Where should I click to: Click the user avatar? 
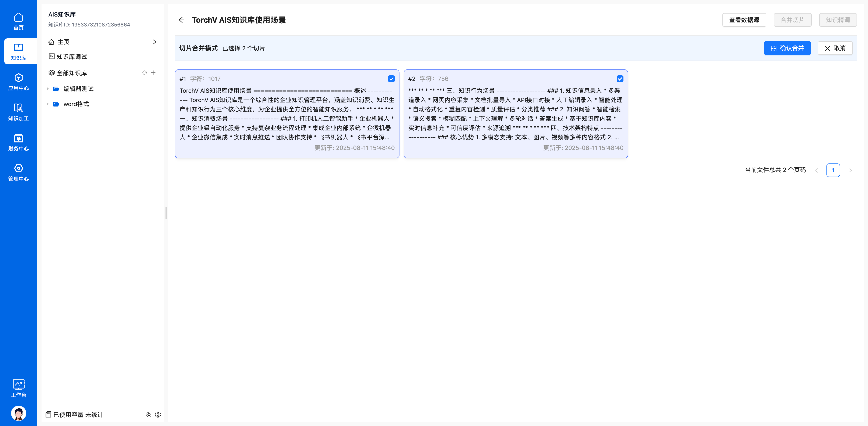(x=18, y=413)
